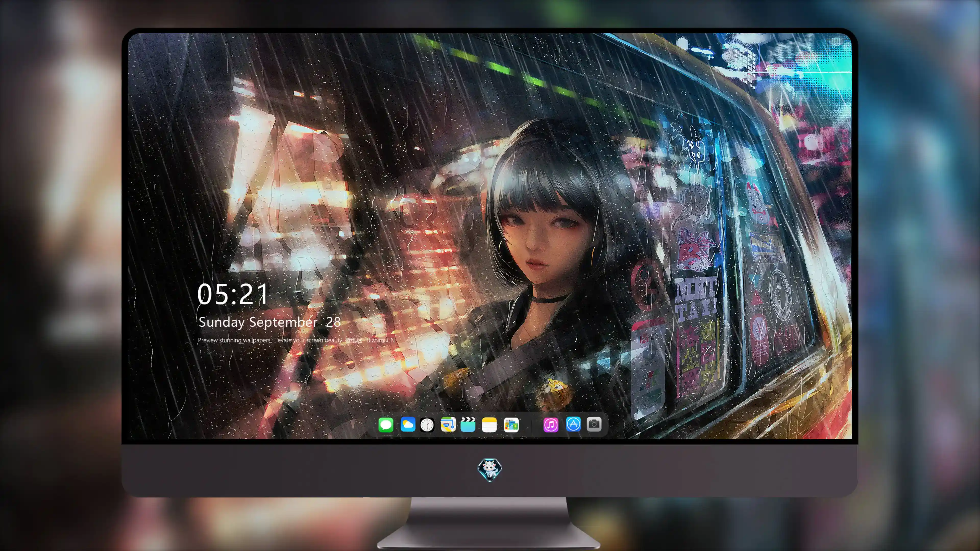Launch the Videos clapperboard app

[468, 424]
